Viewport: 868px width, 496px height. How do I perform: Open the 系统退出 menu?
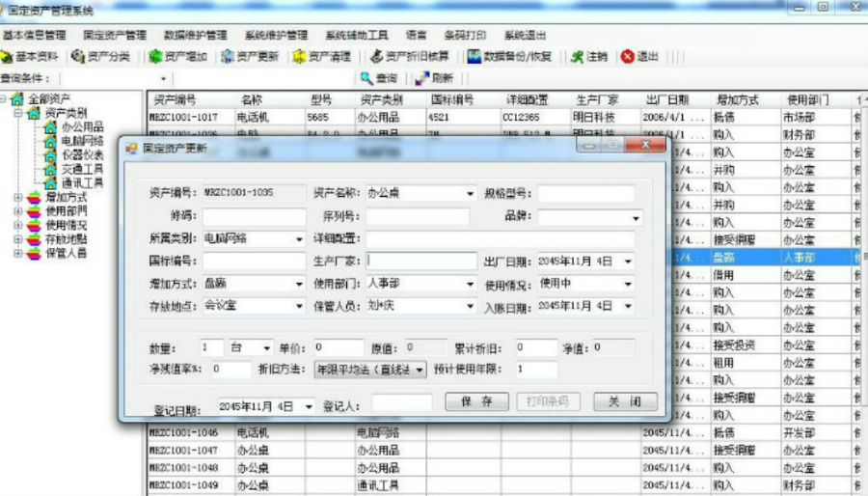525,35
